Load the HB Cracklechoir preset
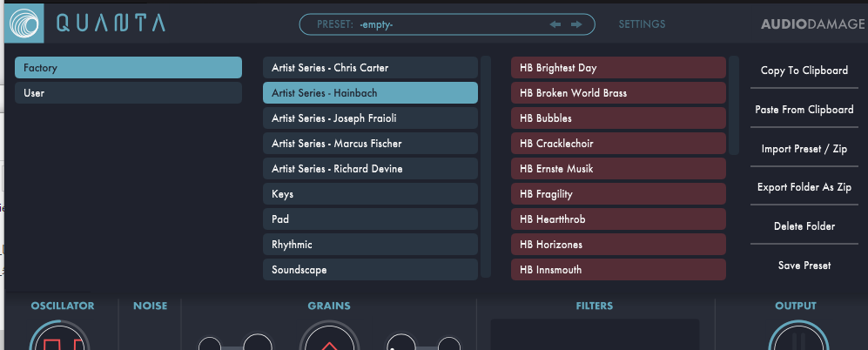The image size is (868, 350). (618, 144)
